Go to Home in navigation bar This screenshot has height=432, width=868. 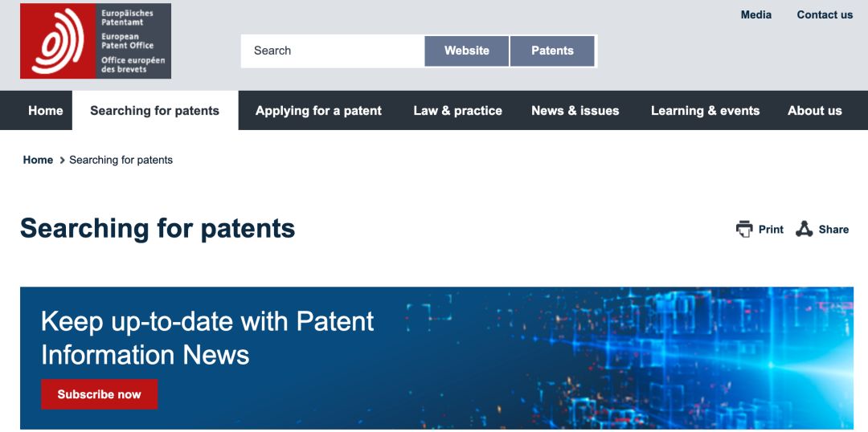pos(45,111)
